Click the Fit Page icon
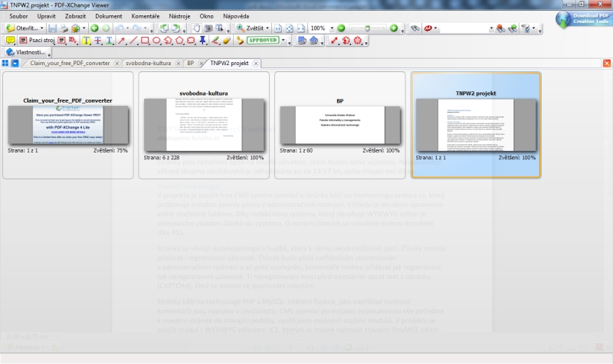613x364 pixels. tap(290, 28)
